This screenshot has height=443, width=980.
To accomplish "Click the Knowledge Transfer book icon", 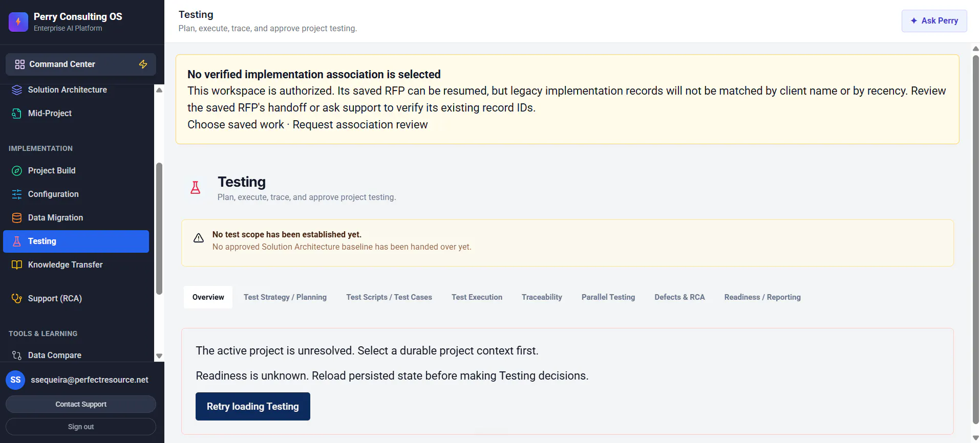I will (x=17, y=264).
